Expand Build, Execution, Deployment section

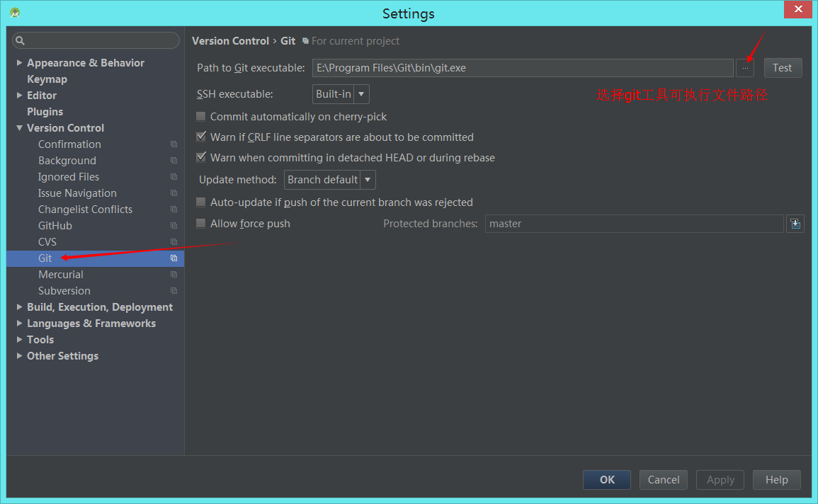(x=19, y=307)
